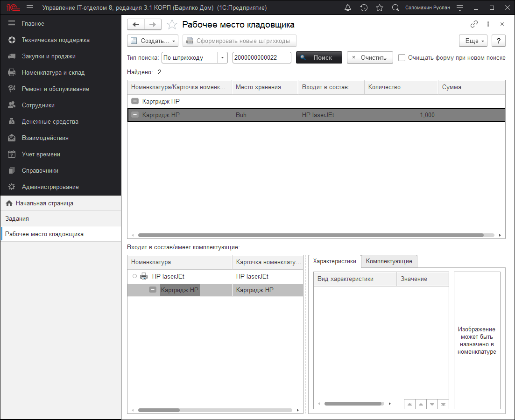Move characteristic row to bottom arrow

(x=443, y=404)
